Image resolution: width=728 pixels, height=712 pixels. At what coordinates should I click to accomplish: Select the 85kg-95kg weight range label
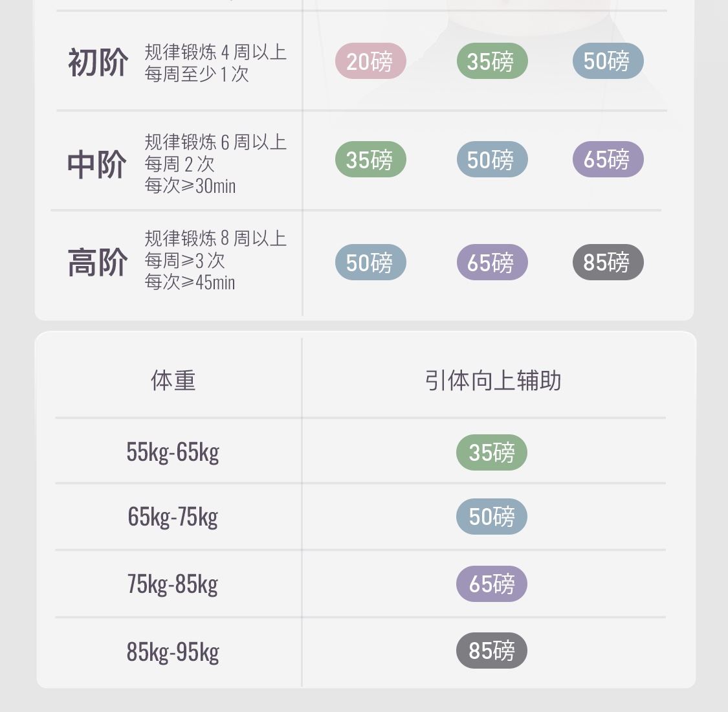pos(173,652)
